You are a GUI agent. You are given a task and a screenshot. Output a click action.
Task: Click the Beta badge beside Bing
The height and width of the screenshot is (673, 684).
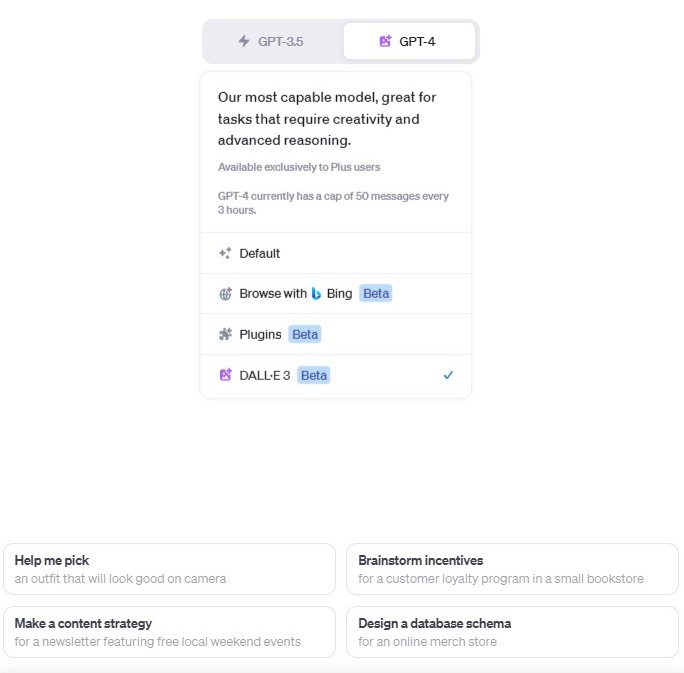[x=376, y=294]
